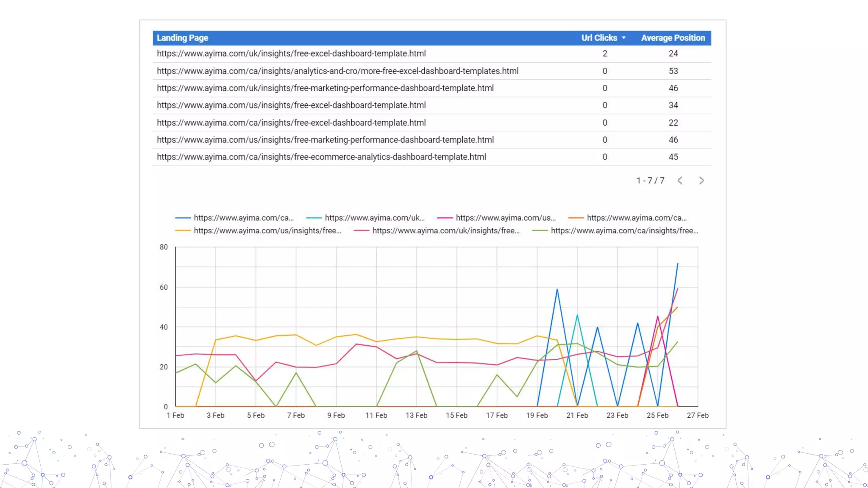
Task: Open the ca more-free-excel-dashboard-templates link
Action: (x=337, y=71)
